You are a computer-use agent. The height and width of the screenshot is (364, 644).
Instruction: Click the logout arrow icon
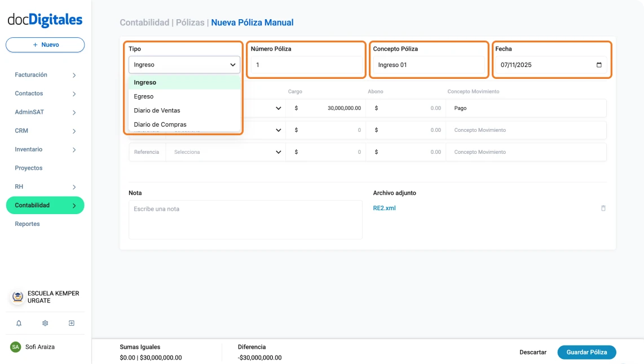pyautogui.click(x=72, y=323)
